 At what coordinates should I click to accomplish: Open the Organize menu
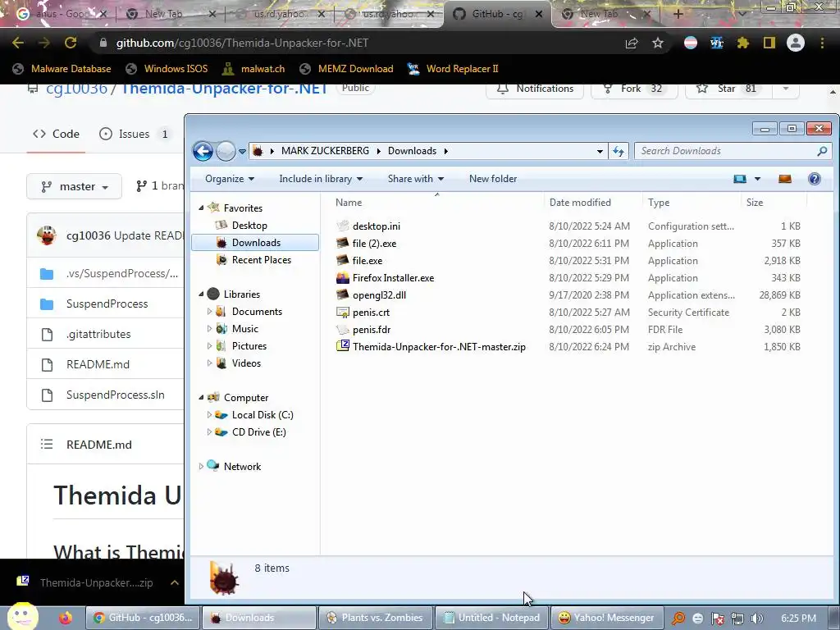tap(230, 179)
